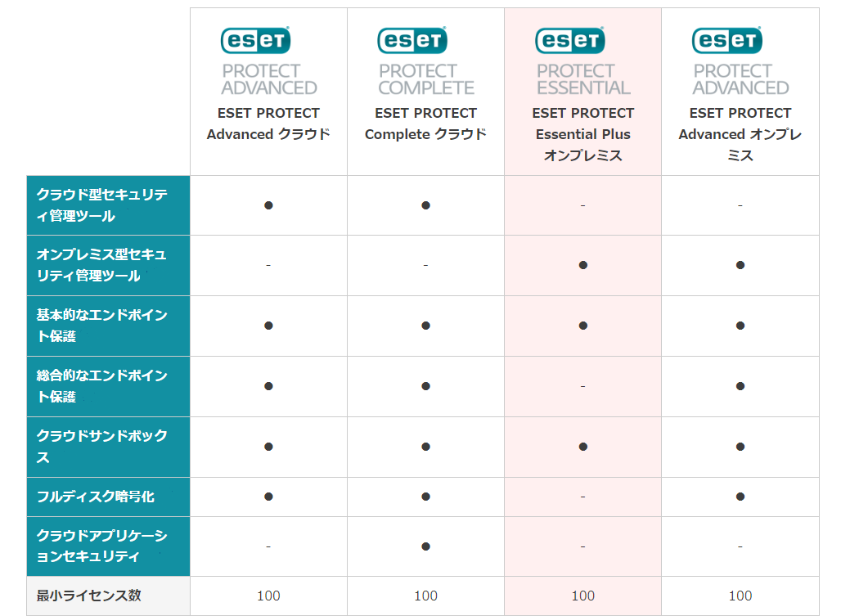Viewport: 841px width, 616px height.
Task: Click the ESET logo in Advanced クラウド column
Action: pos(255,40)
